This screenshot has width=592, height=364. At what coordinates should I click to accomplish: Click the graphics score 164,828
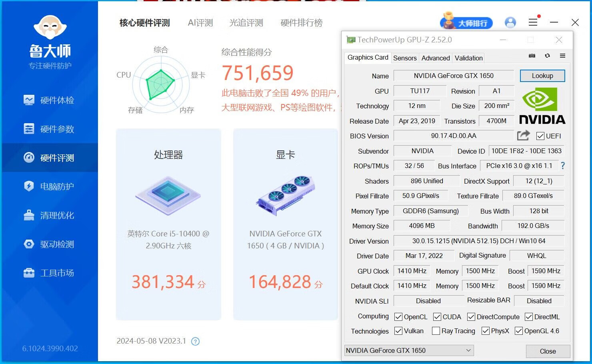click(280, 282)
